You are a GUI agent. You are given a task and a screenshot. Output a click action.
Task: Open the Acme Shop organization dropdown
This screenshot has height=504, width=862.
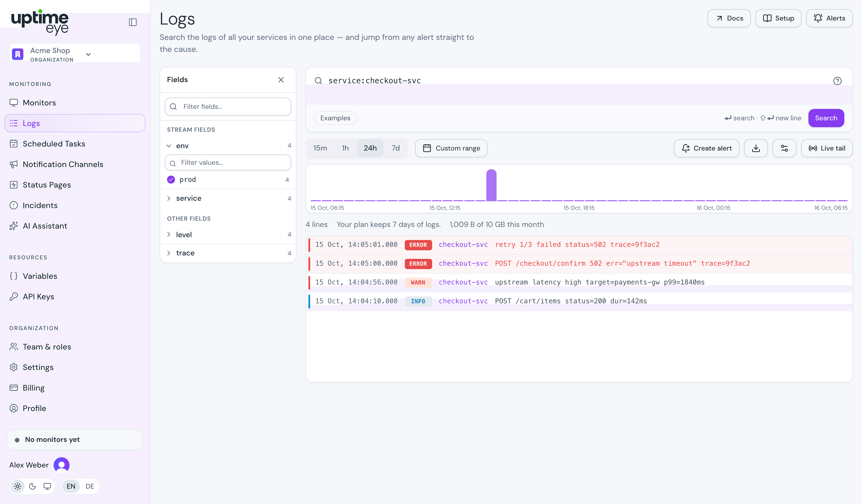click(75, 54)
